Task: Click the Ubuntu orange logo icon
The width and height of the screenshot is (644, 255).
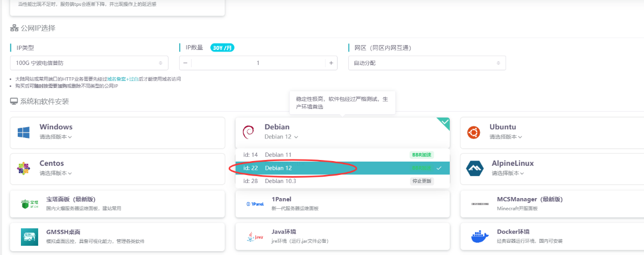Action: 473,132
